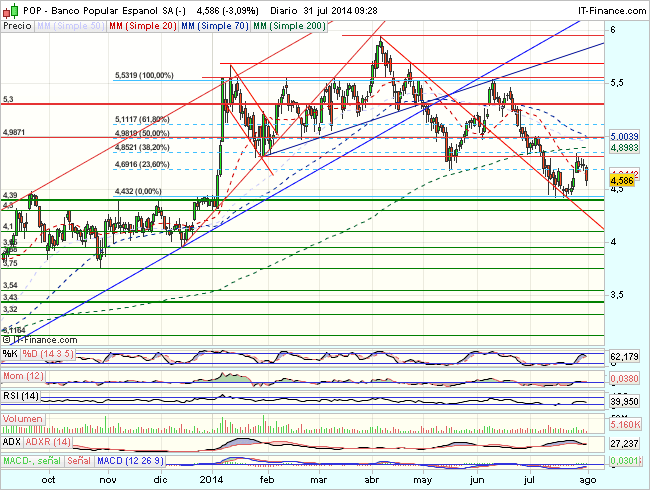The width and height of the screenshot is (650, 490).
Task: Click the 0,0301 MACD value
Action: (x=624, y=461)
